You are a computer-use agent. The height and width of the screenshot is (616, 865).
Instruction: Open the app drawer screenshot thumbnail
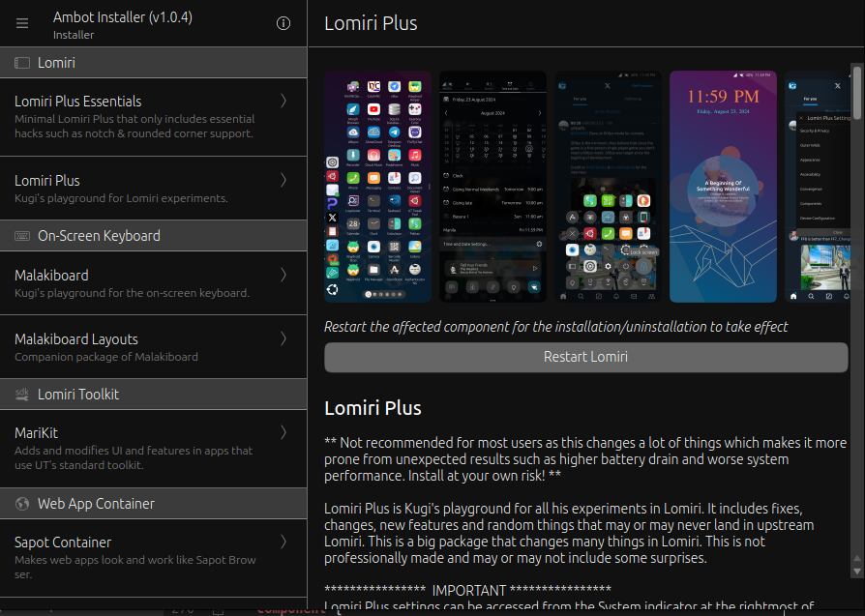coord(378,187)
